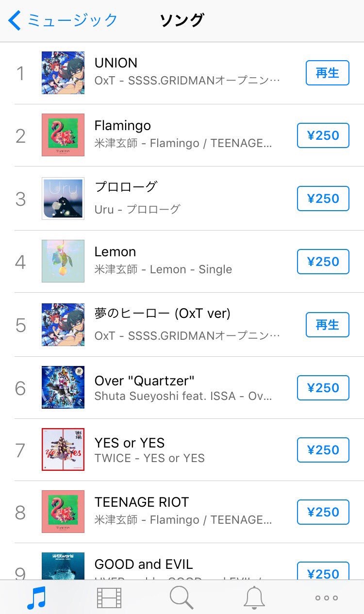Play UNION with the 再生 button
The width and height of the screenshot is (364, 614).
[327, 73]
